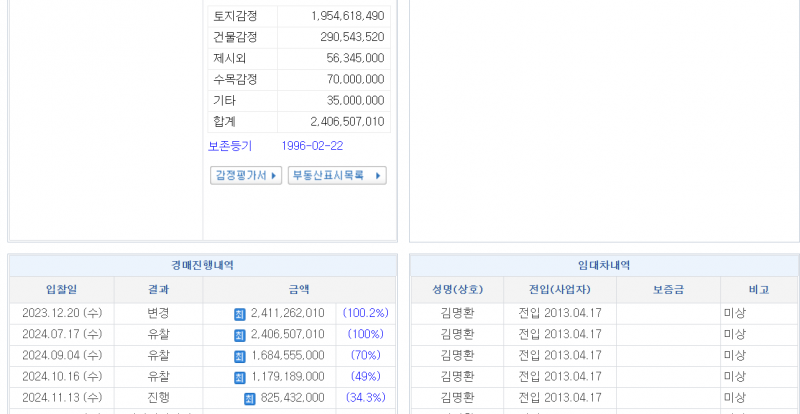The width and height of the screenshot is (800, 414).
Task: Click the blue 최 icon beside 825,432,000
Action: coord(249,398)
